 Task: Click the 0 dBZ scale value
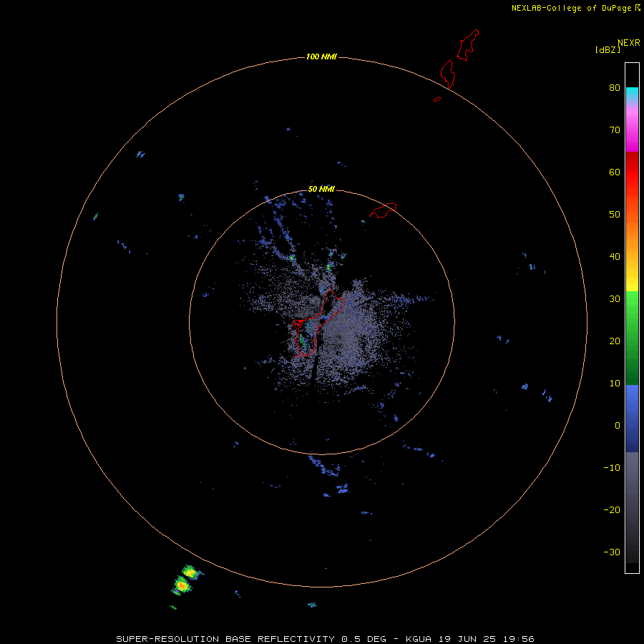coord(618,426)
